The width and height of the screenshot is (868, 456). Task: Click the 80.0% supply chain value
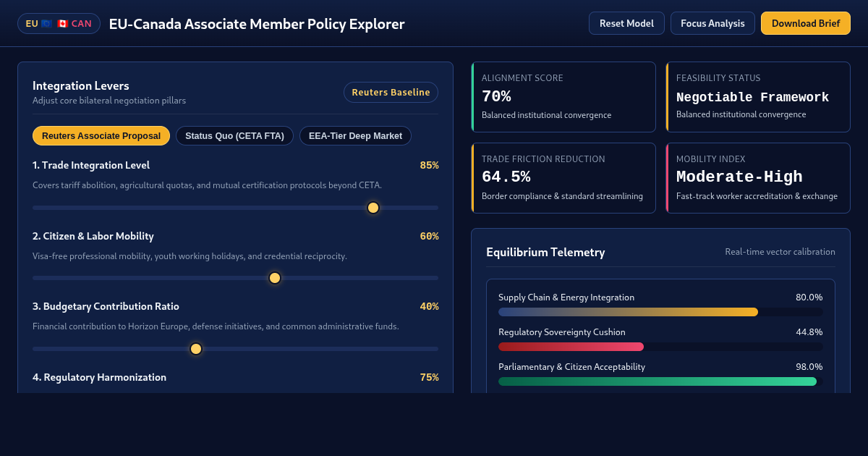(809, 297)
